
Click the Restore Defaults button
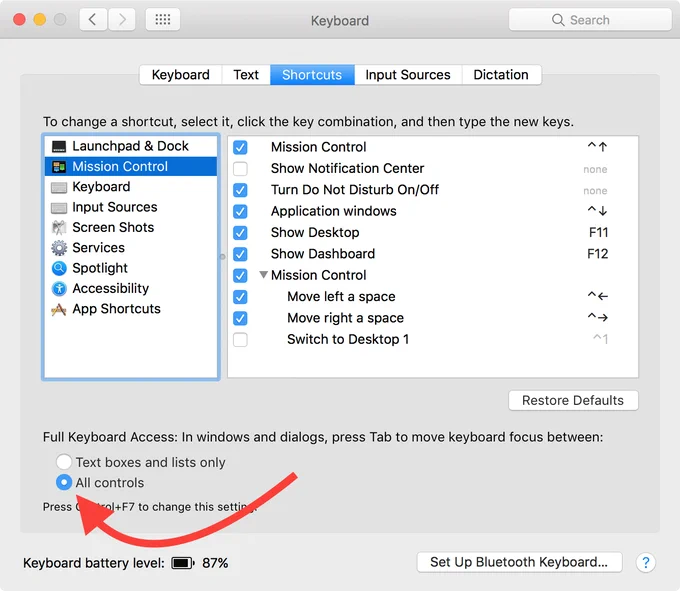tap(573, 400)
